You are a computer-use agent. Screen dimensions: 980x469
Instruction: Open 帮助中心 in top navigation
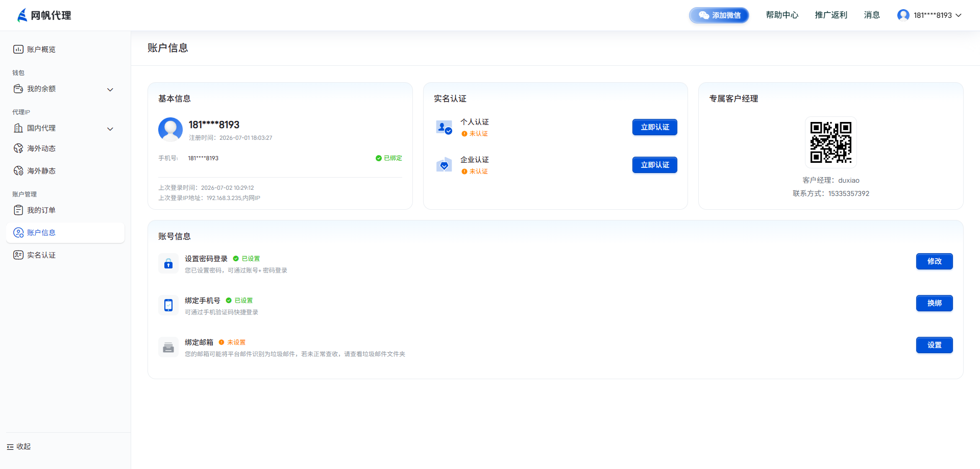pyautogui.click(x=782, y=15)
